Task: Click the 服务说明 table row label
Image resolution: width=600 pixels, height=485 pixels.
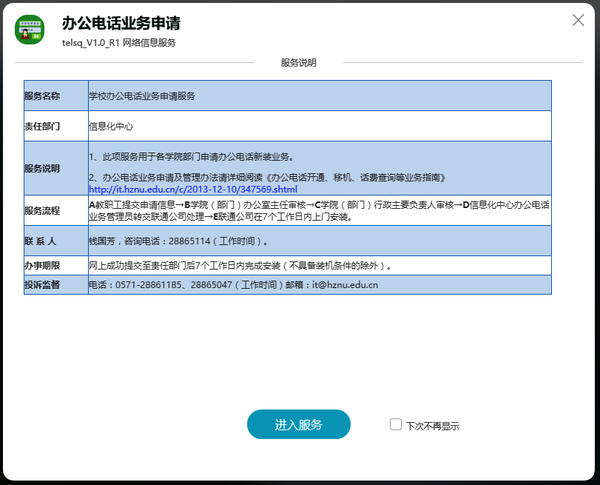Action: pos(42,168)
